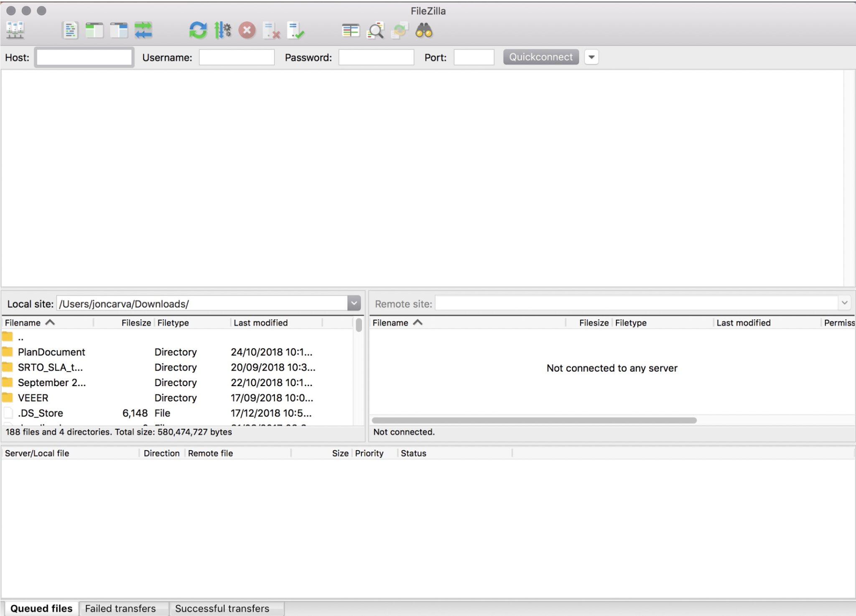Click remote pane horizontal scrollbar
This screenshot has width=856, height=616.
534,420
